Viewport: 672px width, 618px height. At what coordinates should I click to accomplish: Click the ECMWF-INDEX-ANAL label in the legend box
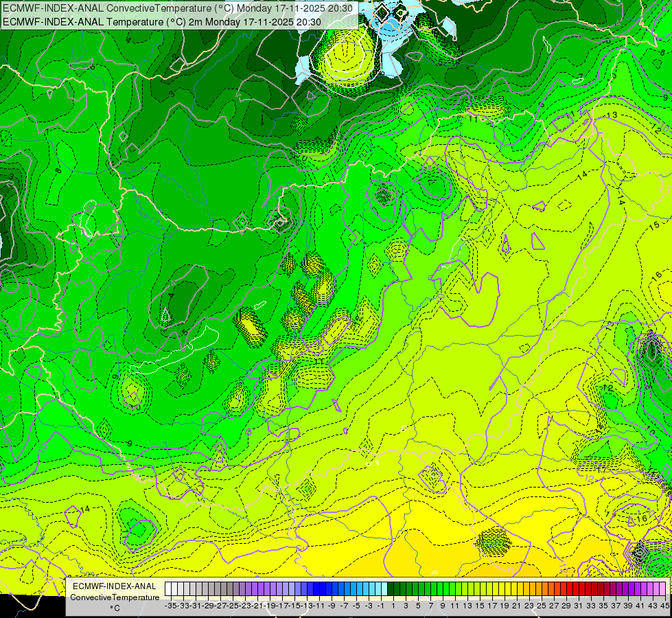[x=115, y=586]
